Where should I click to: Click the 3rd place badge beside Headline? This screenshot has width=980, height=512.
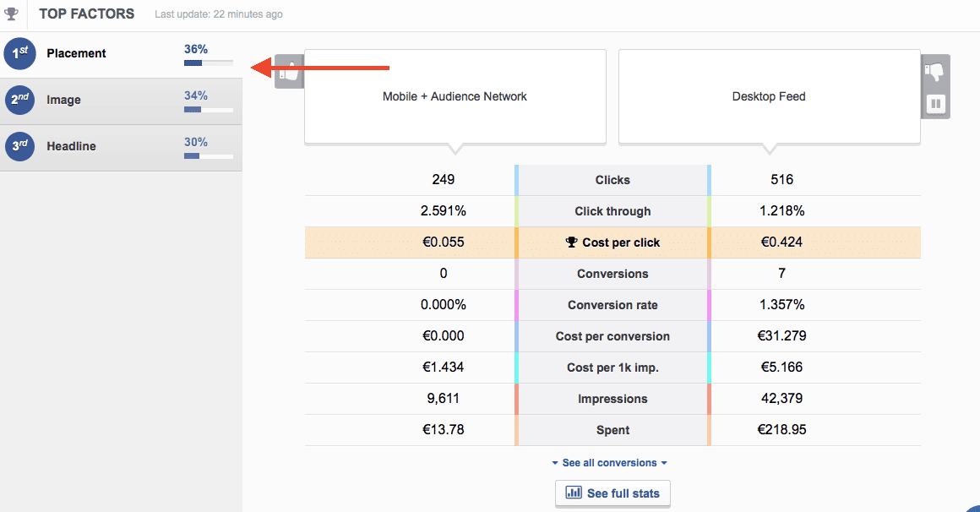pos(19,146)
